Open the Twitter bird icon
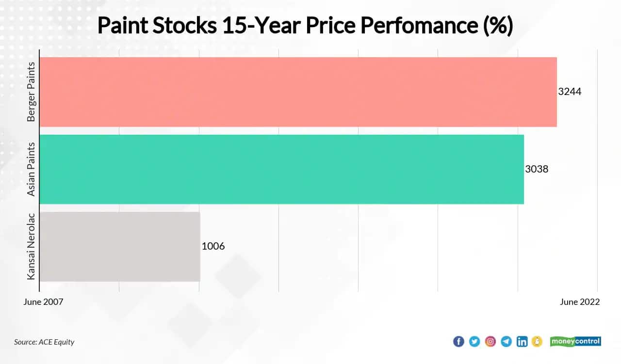The width and height of the screenshot is (621, 364). (474, 342)
